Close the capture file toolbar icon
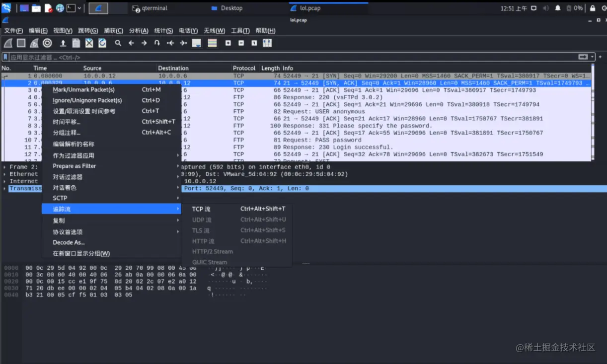607x364 pixels. (x=89, y=43)
